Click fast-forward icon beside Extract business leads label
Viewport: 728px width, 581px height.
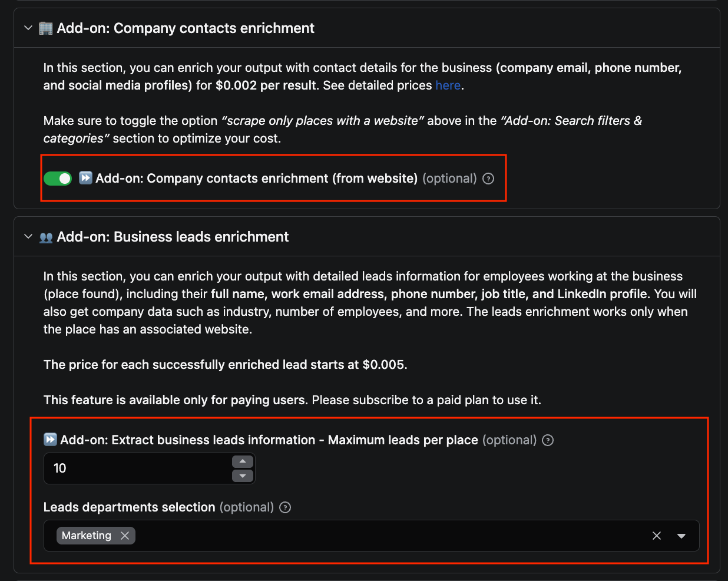[x=51, y=440]
